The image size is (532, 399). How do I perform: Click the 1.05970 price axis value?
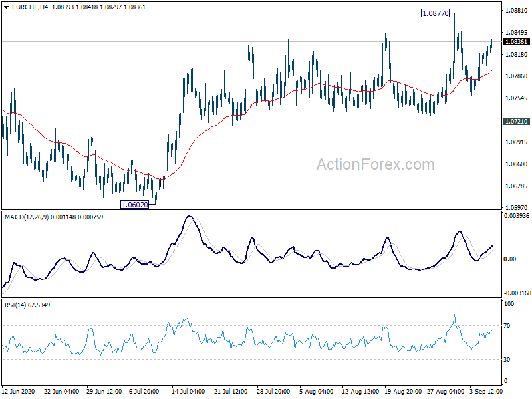coord(517,207)
